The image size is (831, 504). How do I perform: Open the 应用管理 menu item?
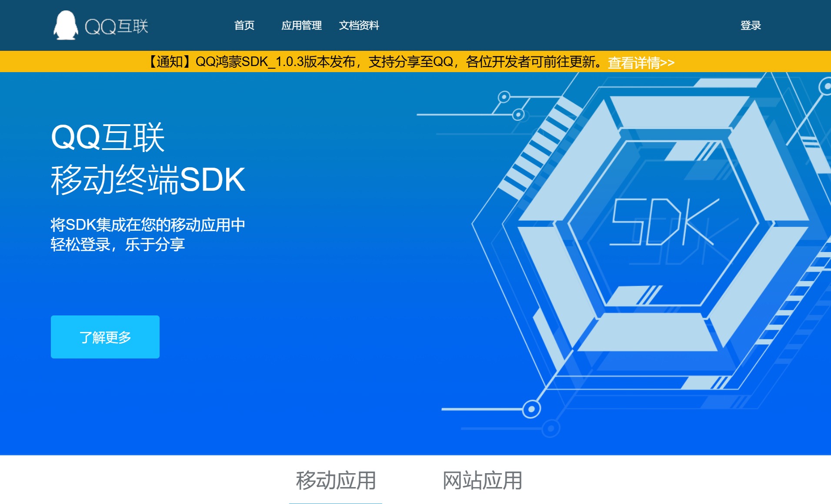(x=301, y=26)
